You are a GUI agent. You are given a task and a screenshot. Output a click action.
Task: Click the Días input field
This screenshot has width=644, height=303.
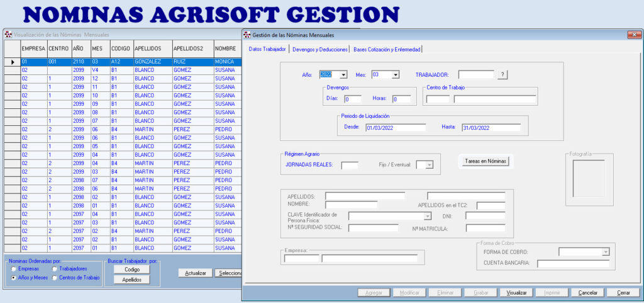[x=352, y=99]
